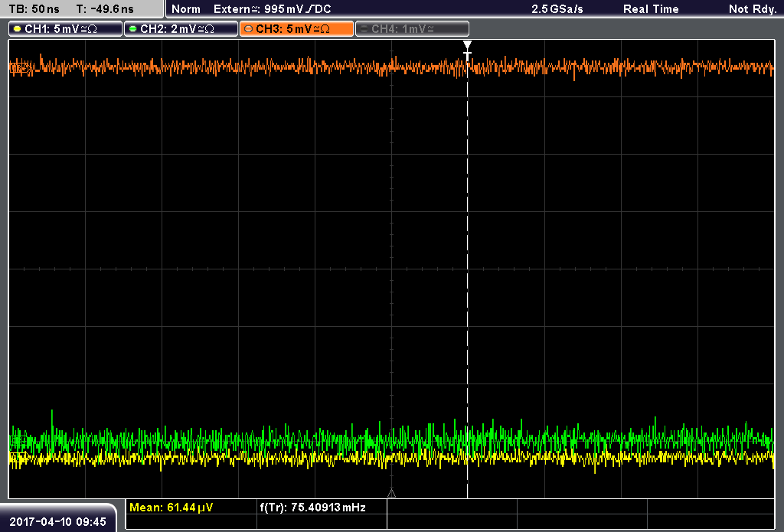This screenshot has height=532, width=784.
Task: Click the green CH2 indicator dot
Action: [x=132, y=29]
